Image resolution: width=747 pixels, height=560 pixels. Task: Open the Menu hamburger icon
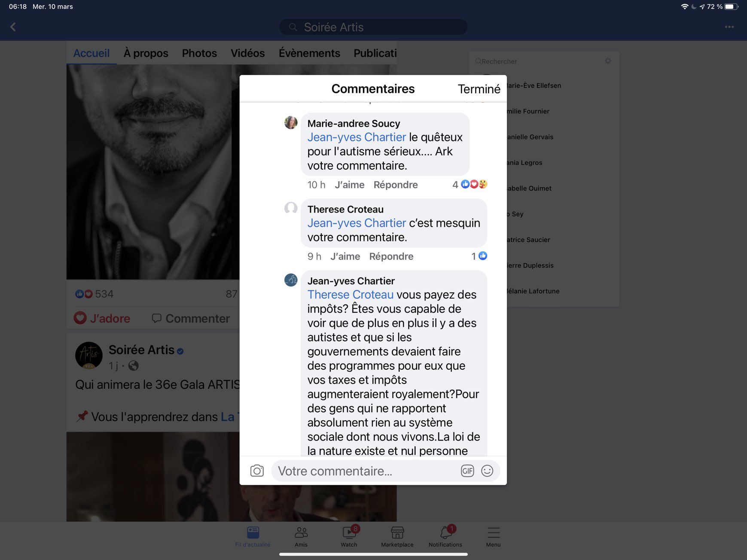coord(494,537)
